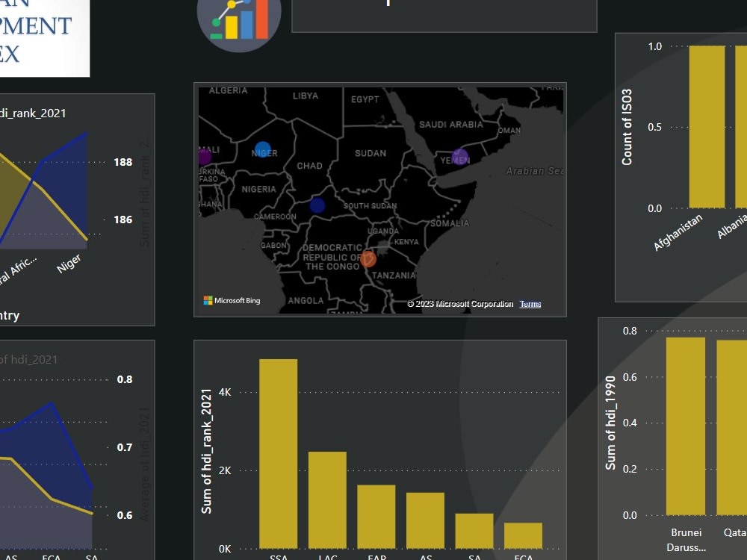Select the SSA bar in the hdi_rank chart
This screenshot has height=560, width=747.
click(278, 455)
